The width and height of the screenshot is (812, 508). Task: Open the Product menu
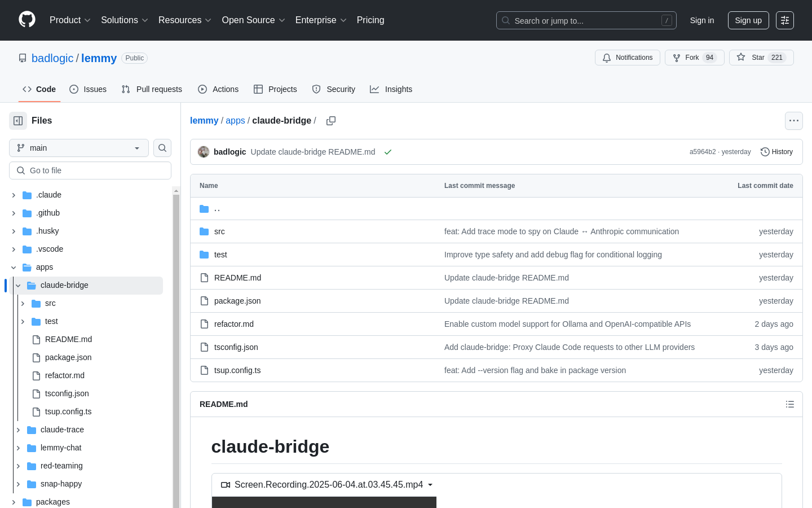coord(70,20)
